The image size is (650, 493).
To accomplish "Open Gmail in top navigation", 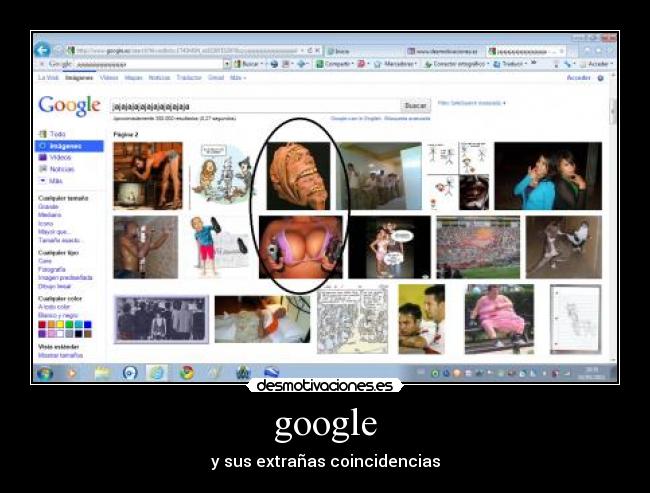I will pyautogui.click(x=216, y=78).
